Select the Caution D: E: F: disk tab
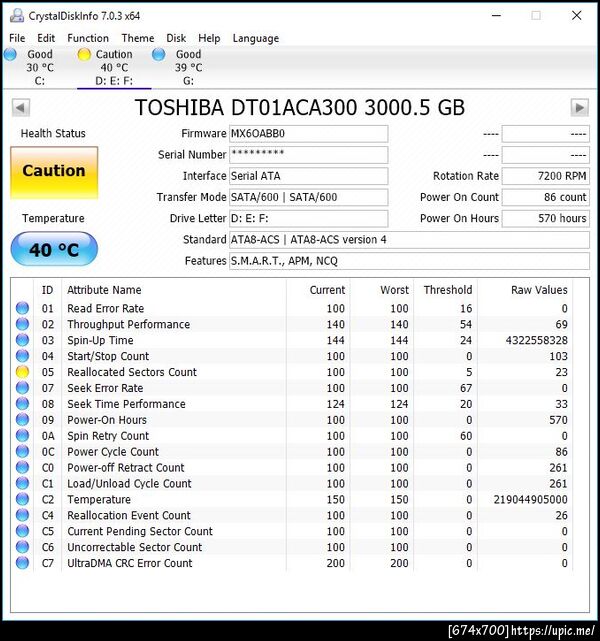Screen dimensions: 600x641 coord(114,67)
